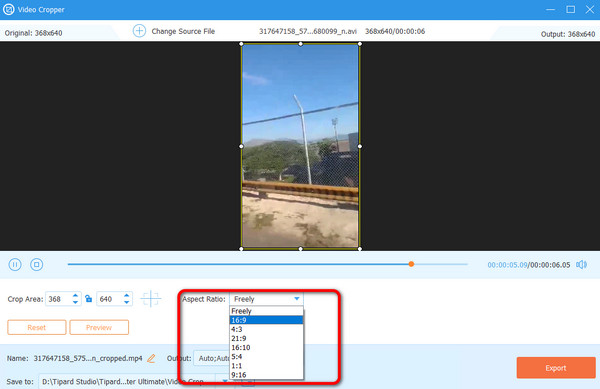This screenshot has width=600, height=389.
Task: Pause the video playback
Action: pyautogui.click(x=15, y=264)
